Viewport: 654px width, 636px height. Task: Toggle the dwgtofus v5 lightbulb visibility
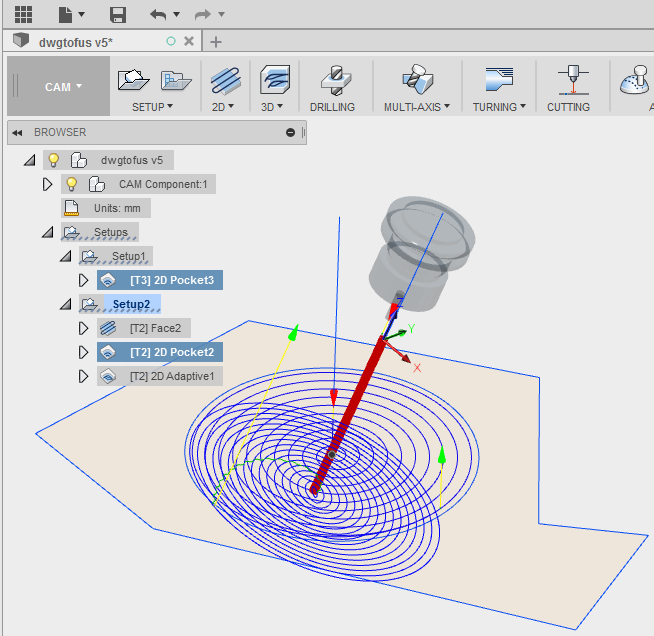pos(54,160)
